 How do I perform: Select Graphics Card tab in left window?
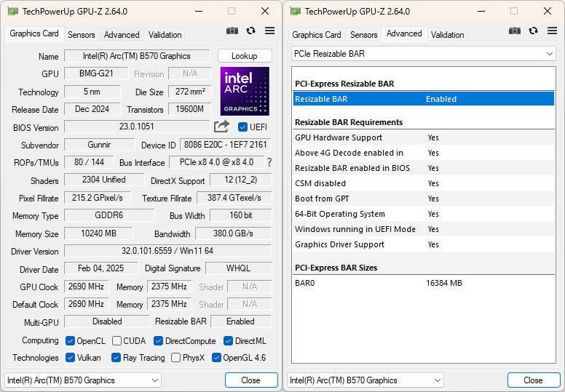point(34,34)
